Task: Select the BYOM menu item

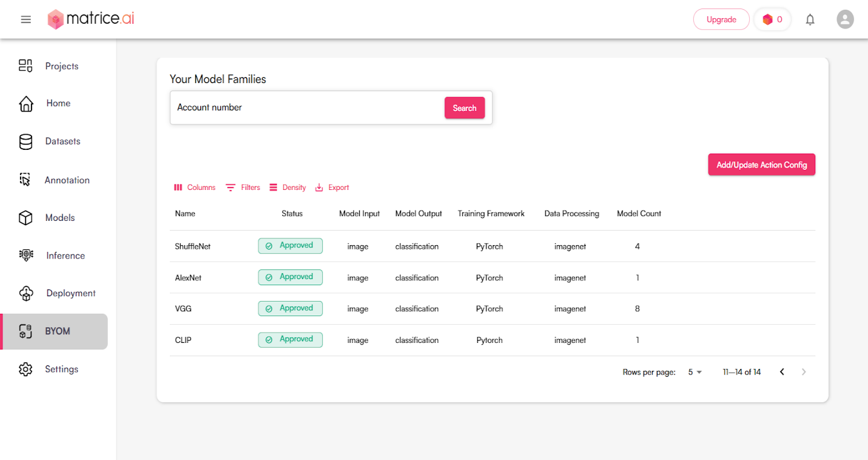Action: [x=54, y=331]
